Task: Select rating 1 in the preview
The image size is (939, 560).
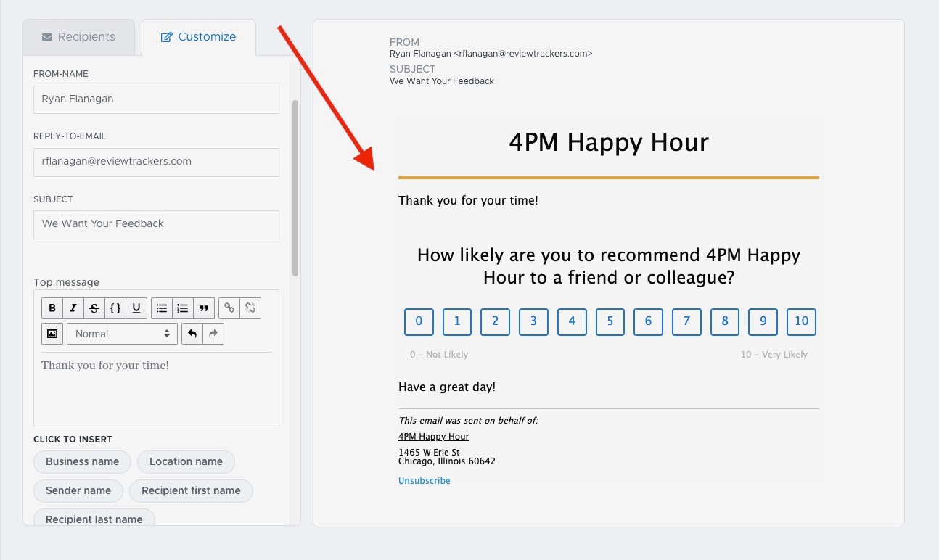Action: 457,321
